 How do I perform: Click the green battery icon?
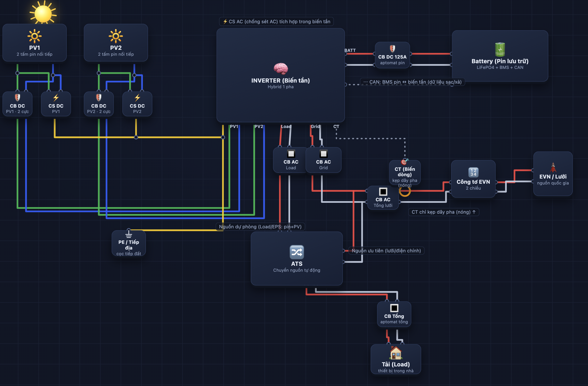click(500, 50)
